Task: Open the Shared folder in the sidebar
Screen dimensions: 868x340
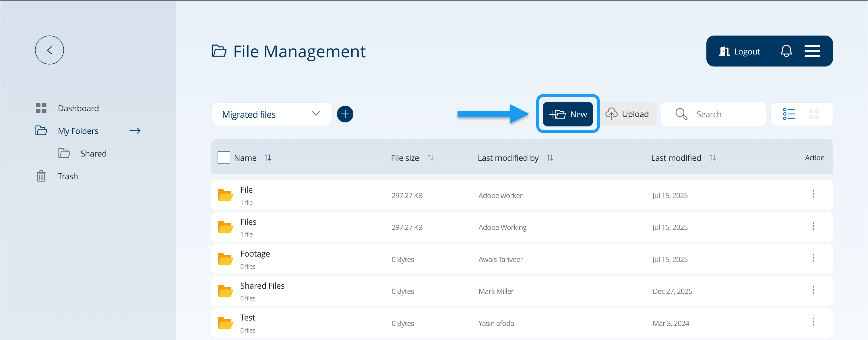Action: tap(93, 153)
